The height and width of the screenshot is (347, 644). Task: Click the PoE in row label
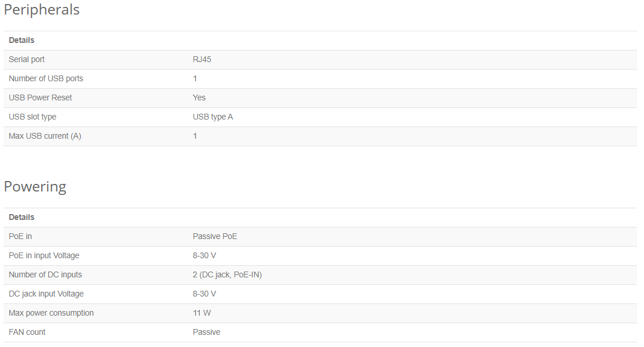20,236
